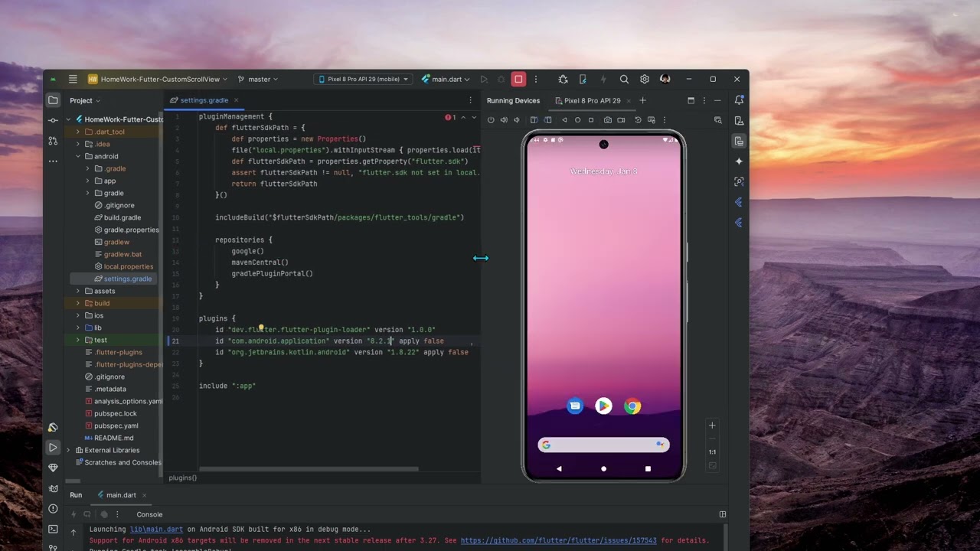Click emulator Volume Up icon
The image size is (980, 551).
coord(504,120)
